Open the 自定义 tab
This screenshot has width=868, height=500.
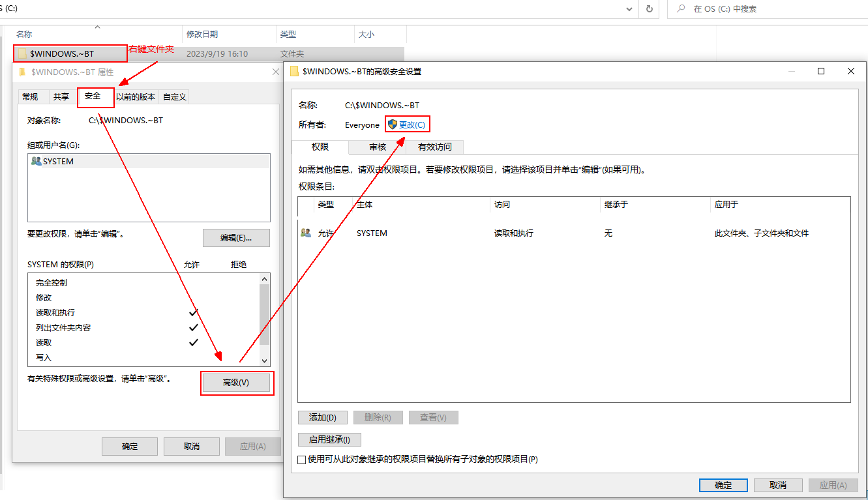click(x=175, y=96)
